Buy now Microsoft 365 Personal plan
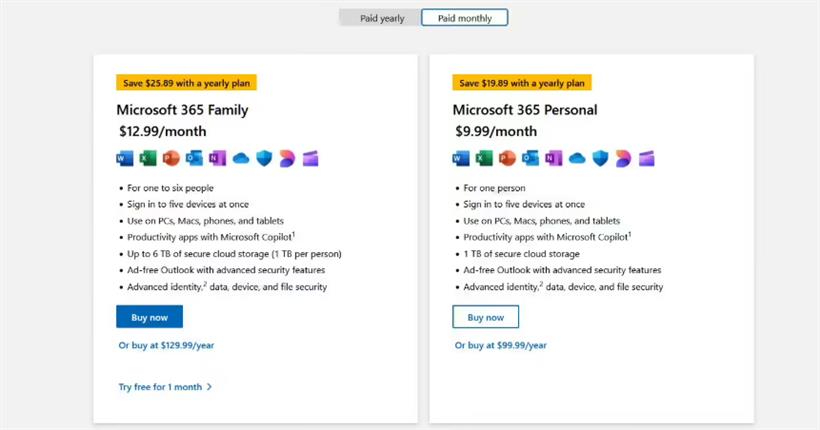Viewport: 820px width, 430px height. [x=486, y=317]
